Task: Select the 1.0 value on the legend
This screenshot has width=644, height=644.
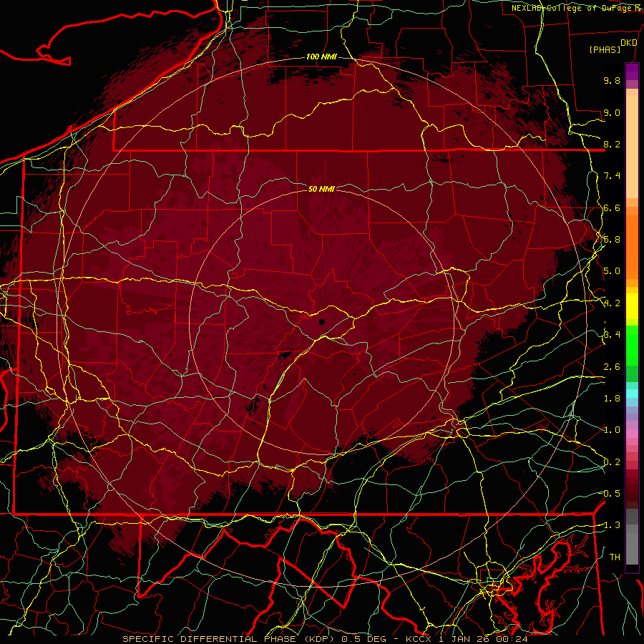Action: click(x=612, y=430)
